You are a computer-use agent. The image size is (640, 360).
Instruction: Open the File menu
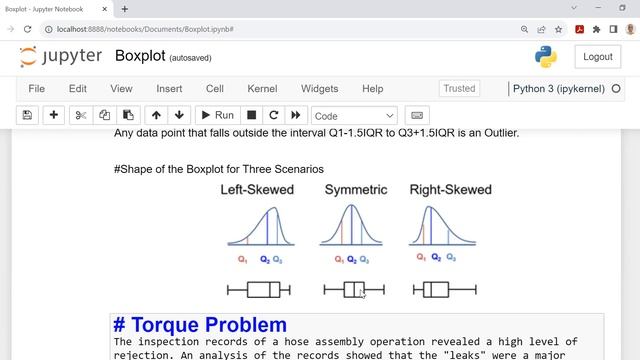(36, 89)
